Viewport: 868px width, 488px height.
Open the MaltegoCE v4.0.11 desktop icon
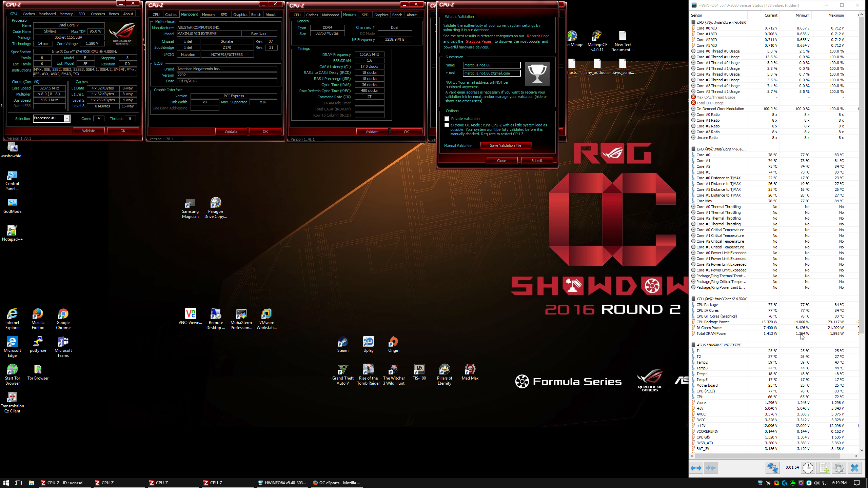pyautogui.click(x=597, y=41)
